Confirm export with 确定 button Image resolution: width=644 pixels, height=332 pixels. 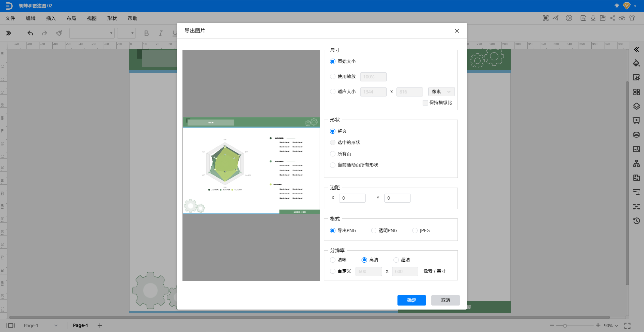point(412,300)
